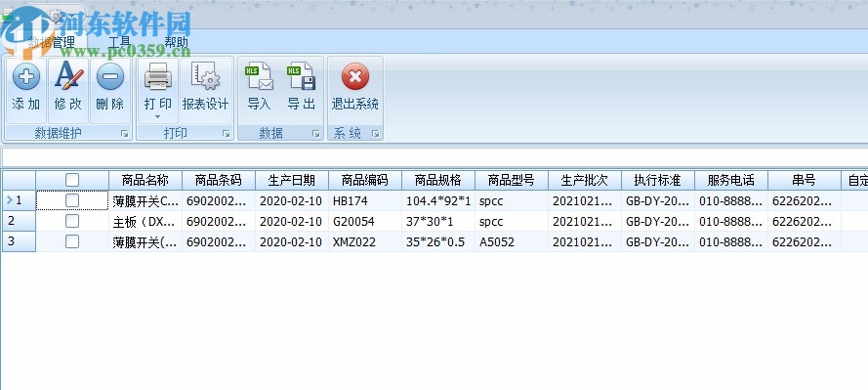This screenshot has width=868, height=390.
Task: Select the cell HB174
Action: point(365,200)
